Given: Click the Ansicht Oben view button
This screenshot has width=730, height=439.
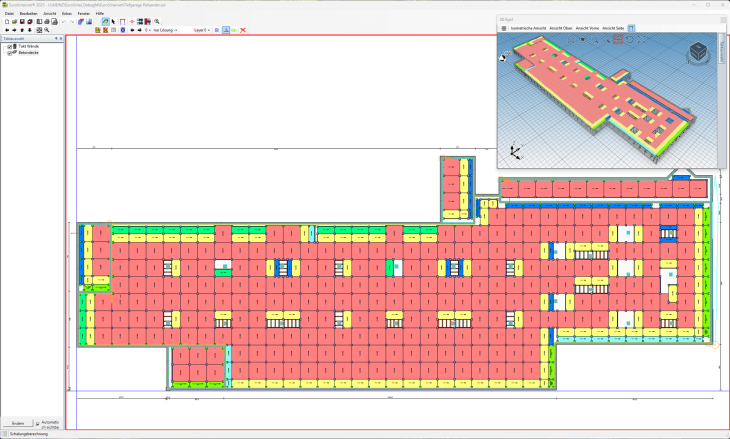Looking at the screenshot, I should tap(561, 28).
